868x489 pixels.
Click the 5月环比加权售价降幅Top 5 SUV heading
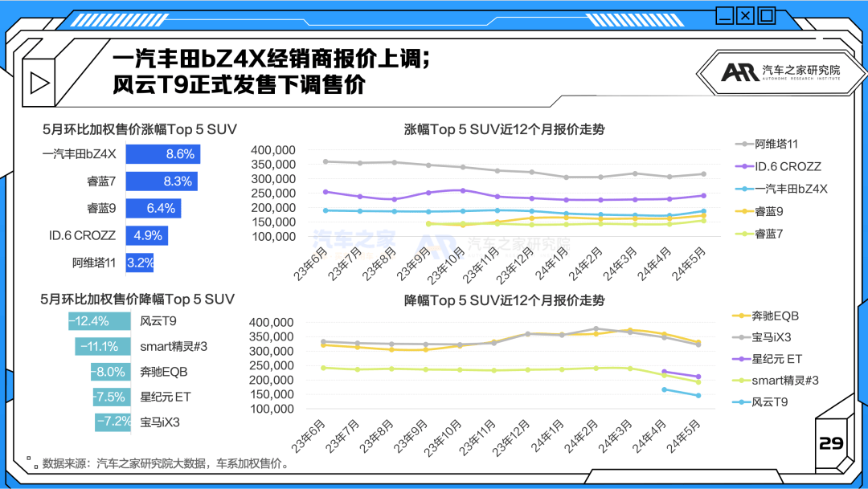pos(137,300)
